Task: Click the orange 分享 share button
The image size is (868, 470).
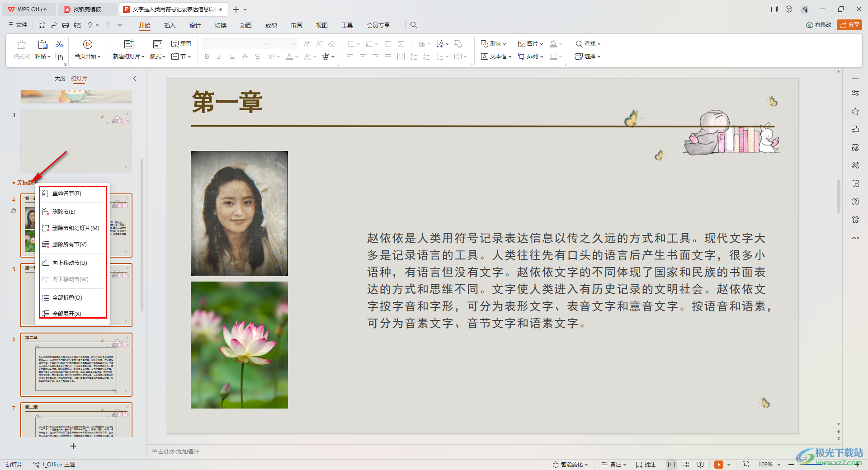Action: tap(849, 25)
